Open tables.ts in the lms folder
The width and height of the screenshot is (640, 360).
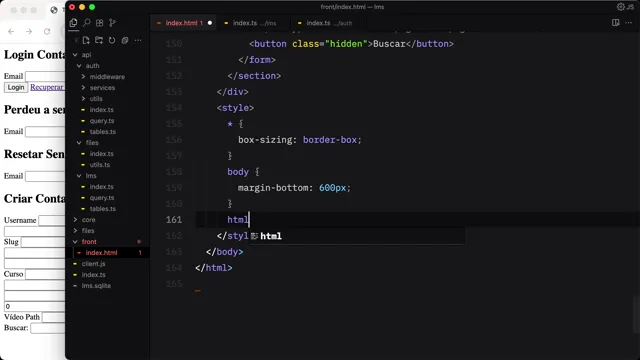102,209
